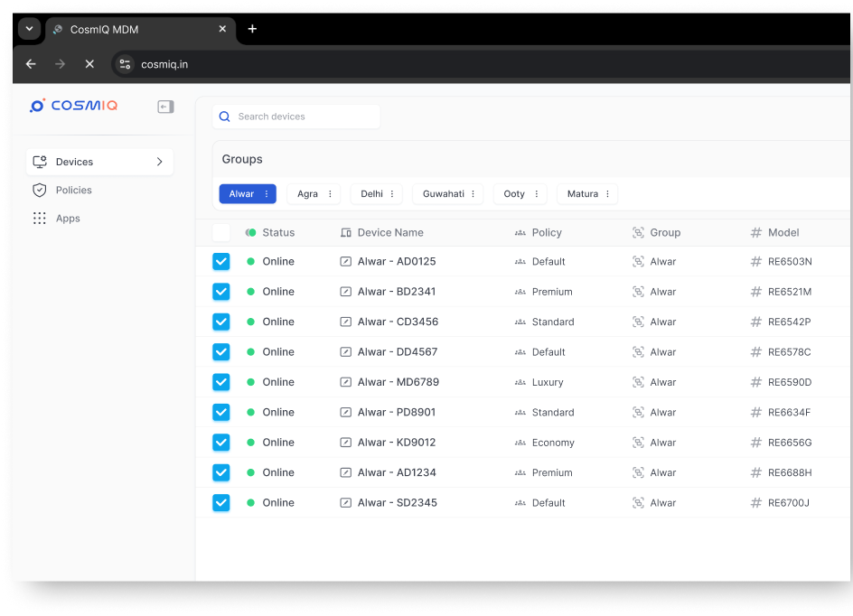853x616 pixels.
Task: Click the edit icon beside Alwar - AD0125
Action: pos(346,262)
